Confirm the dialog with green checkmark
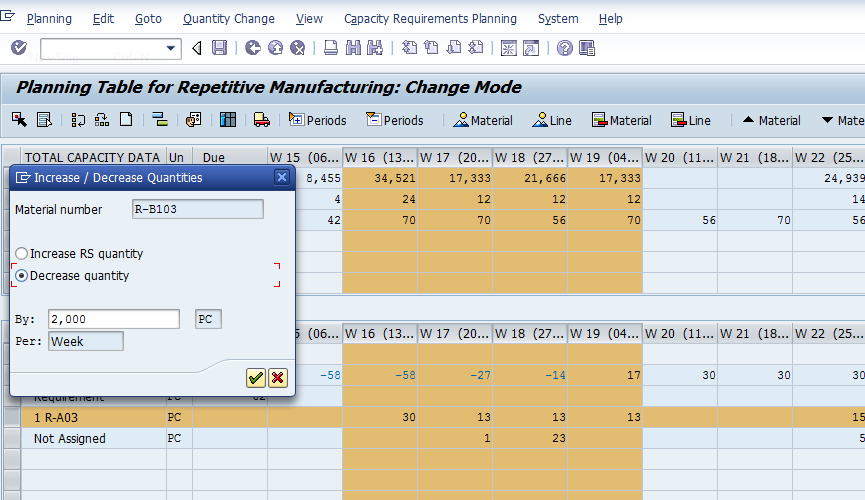The width and height of the screenshot is (865, 500). click(256, 377)
